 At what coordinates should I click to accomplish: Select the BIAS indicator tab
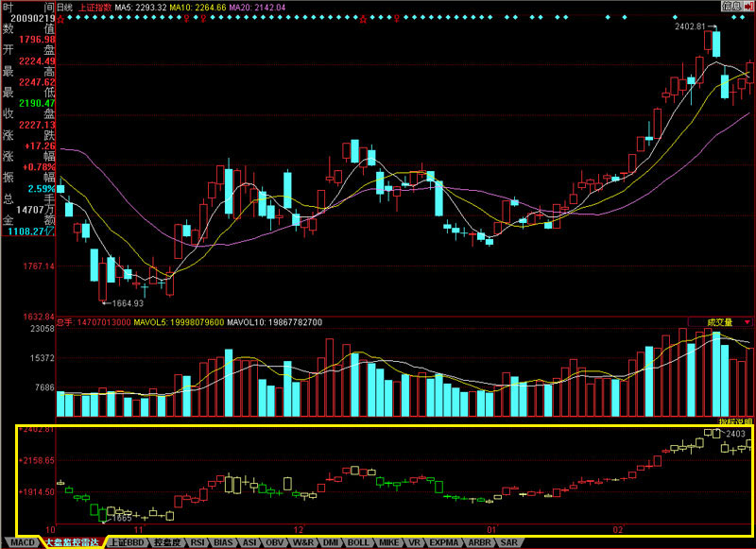click(223, 543)
